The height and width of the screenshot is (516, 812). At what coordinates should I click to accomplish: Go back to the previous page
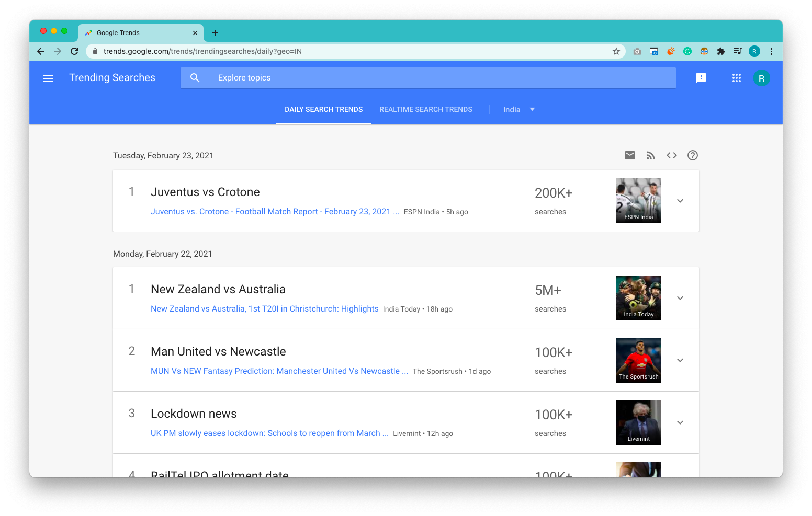click(x=41, y=51)
